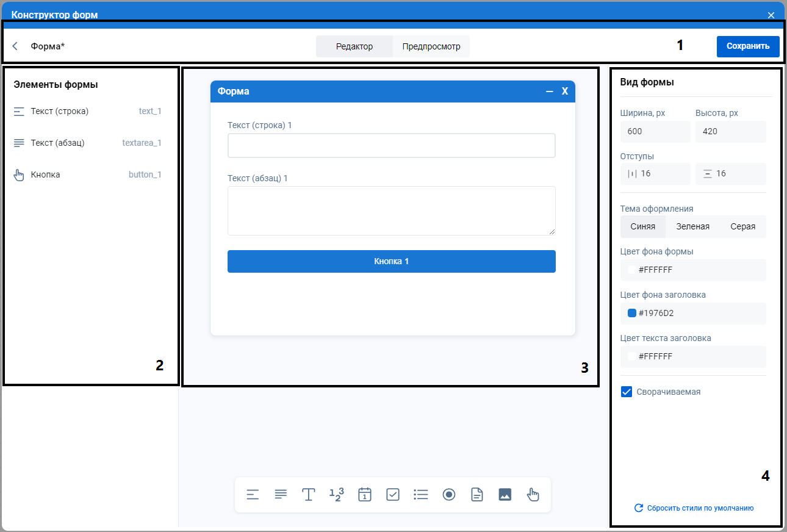Click the back arrow next to Форма*

point(15,46)
